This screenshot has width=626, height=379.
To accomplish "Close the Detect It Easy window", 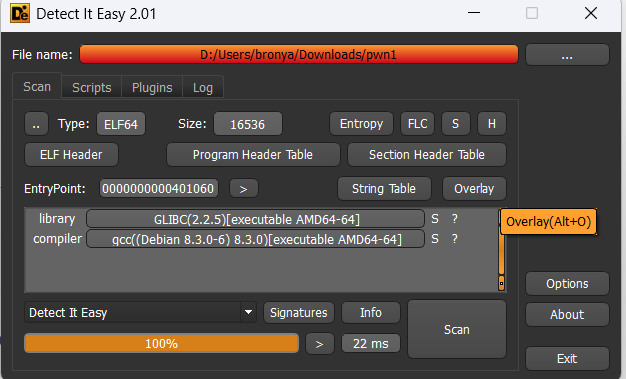I will point(591,13).
